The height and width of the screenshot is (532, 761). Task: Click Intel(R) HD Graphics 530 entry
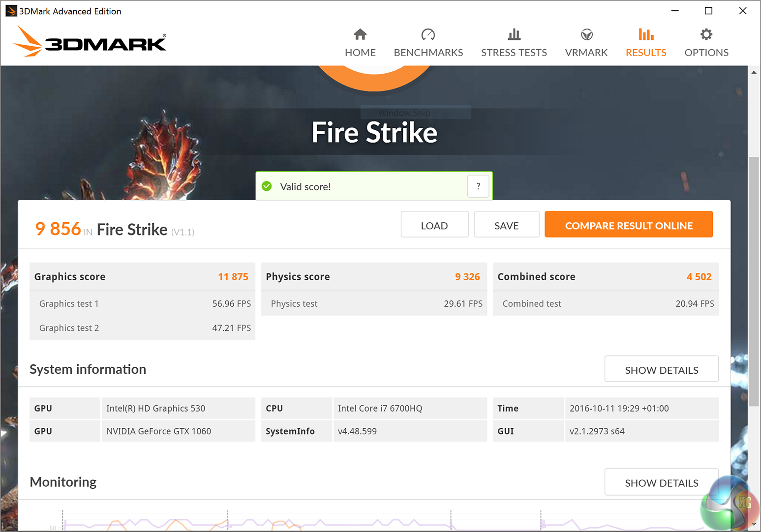(x=156, y=409)
